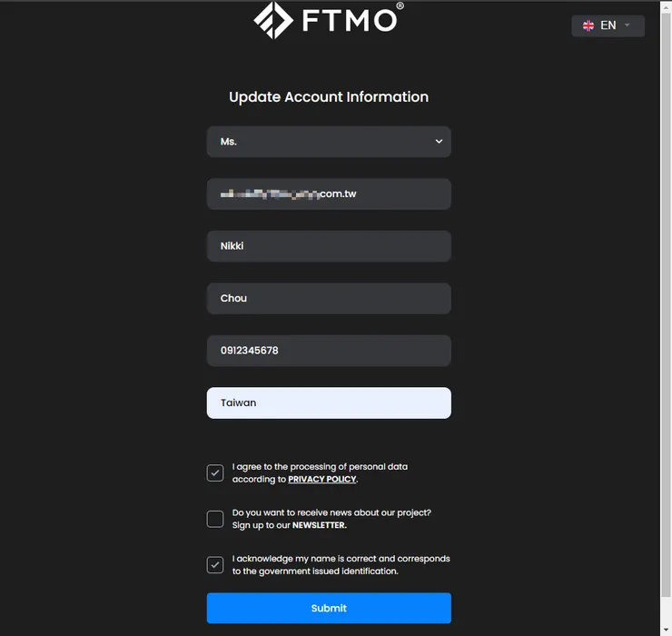Follow the NEWSLETTER link

(319, 525)
